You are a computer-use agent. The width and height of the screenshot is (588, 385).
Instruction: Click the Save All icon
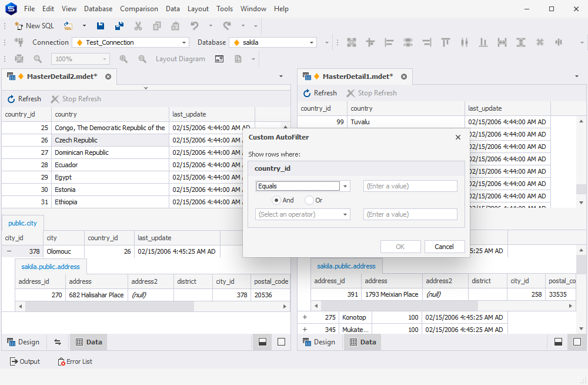(119, 26)
